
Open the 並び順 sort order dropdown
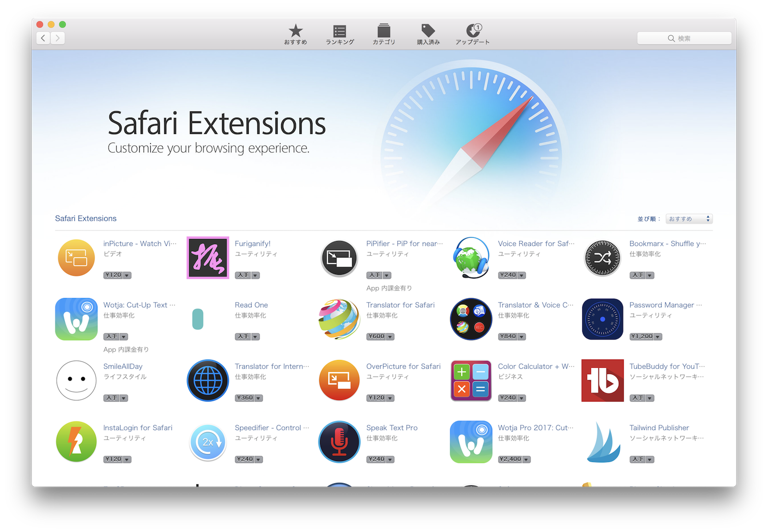pyautogui.click(x=689, y=219)
